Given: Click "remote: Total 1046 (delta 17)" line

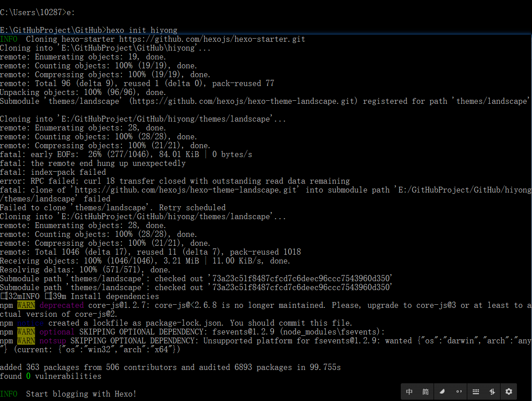Looking at the screenshot, I should pos(150,252).
